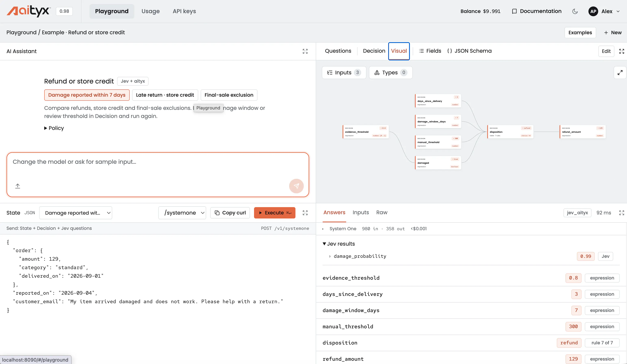Expand the Policy disclosure

[54, 128]
